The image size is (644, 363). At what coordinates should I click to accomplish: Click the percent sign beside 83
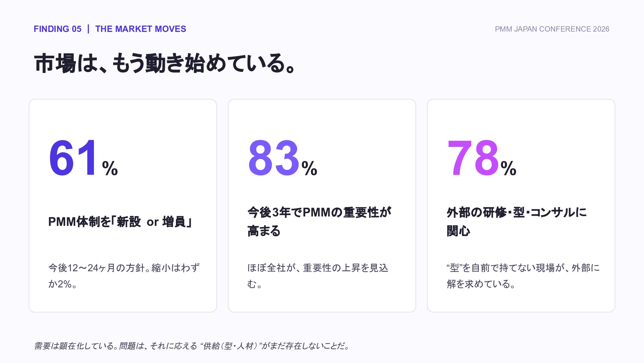click(x=309, y=168)
